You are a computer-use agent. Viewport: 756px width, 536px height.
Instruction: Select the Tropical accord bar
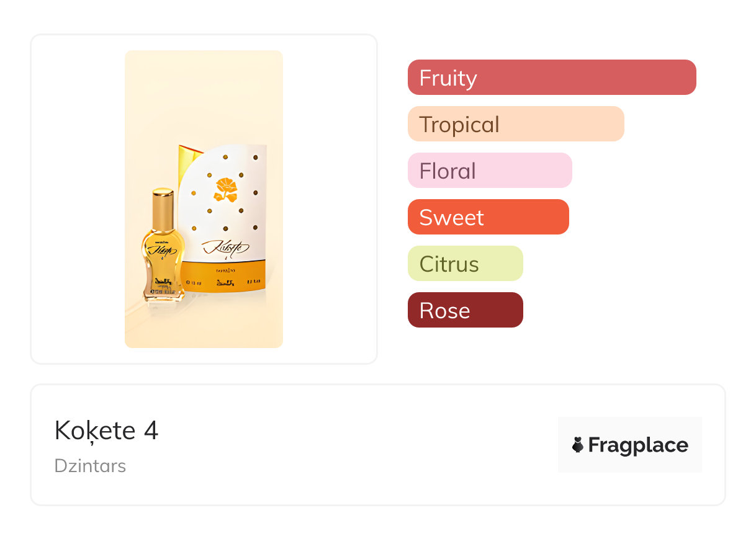click(515, 124)
